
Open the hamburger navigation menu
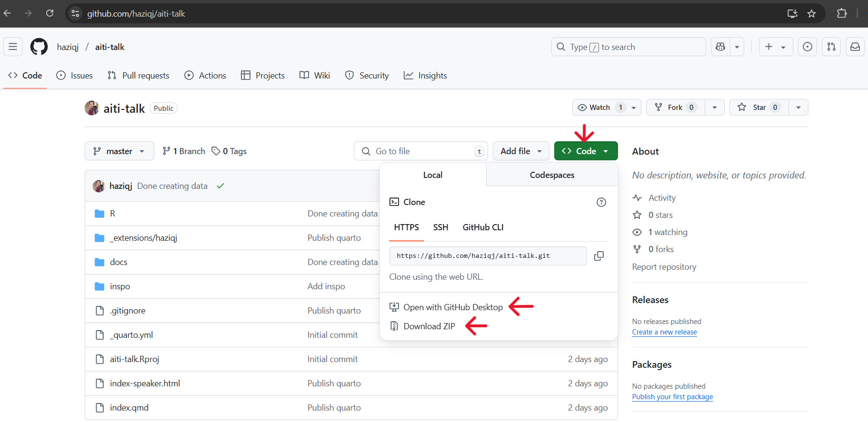(13, 47)
